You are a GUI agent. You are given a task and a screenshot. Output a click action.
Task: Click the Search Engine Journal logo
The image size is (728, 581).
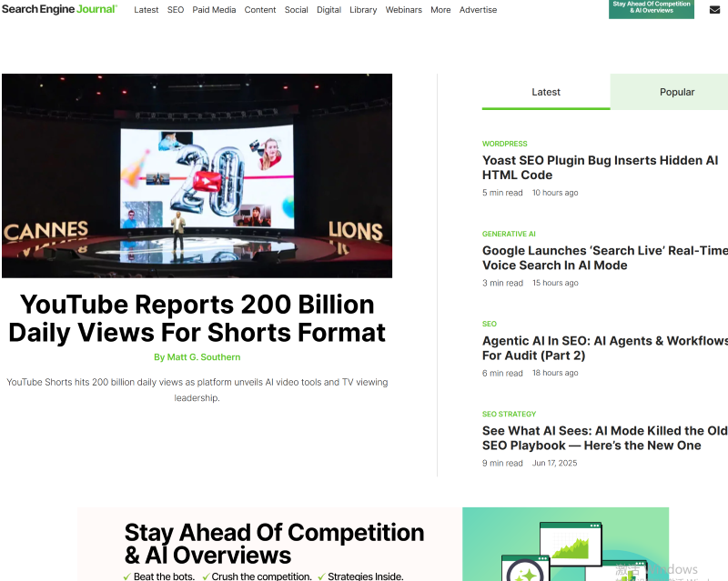click(x=59, y=9)
